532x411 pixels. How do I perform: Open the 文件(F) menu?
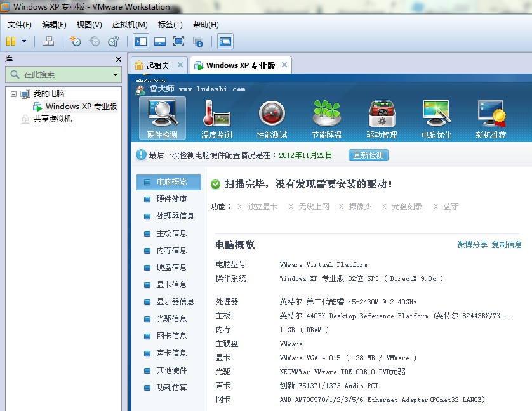(19, 24)
